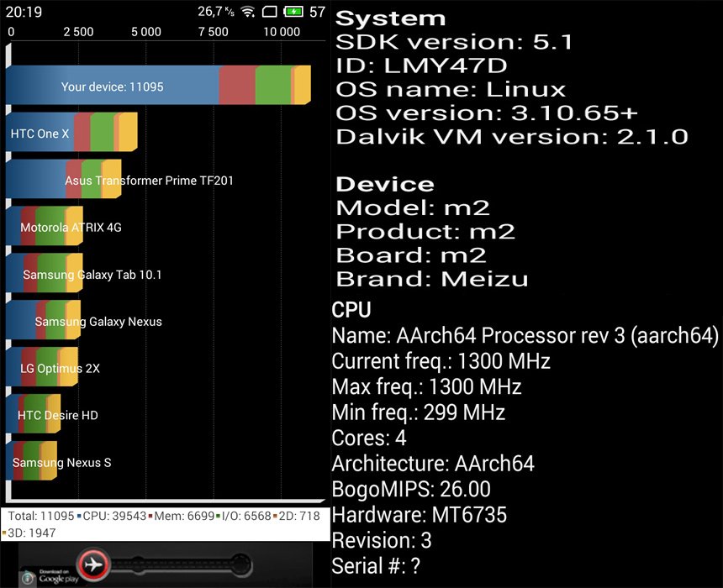Screen dimensions: 723x588
Task: Tap the red airplane button in the ad banner
Action: [x=93, y=564]
